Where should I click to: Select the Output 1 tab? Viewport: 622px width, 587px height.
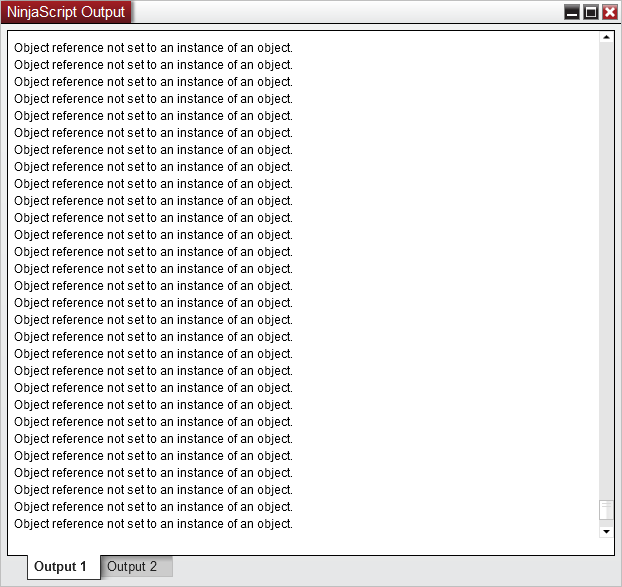[x=64, y=567]
